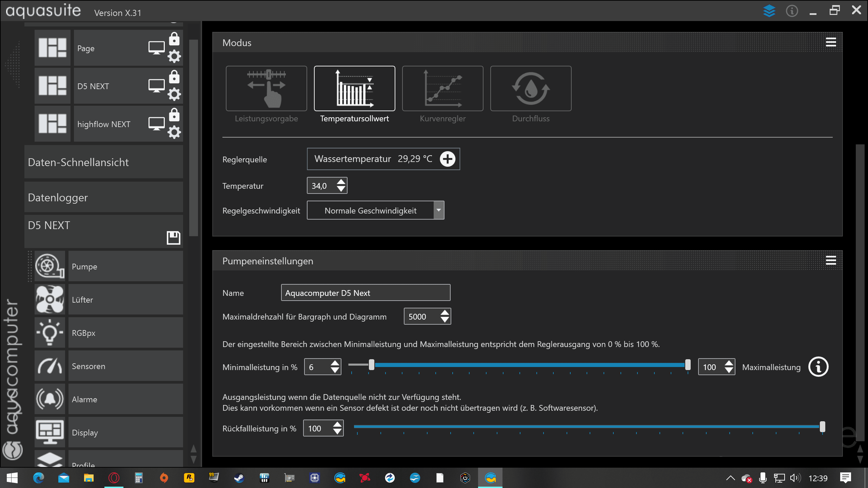Increase Maximaldrehzahl value

pyautogui.click(x=445, y=313)
